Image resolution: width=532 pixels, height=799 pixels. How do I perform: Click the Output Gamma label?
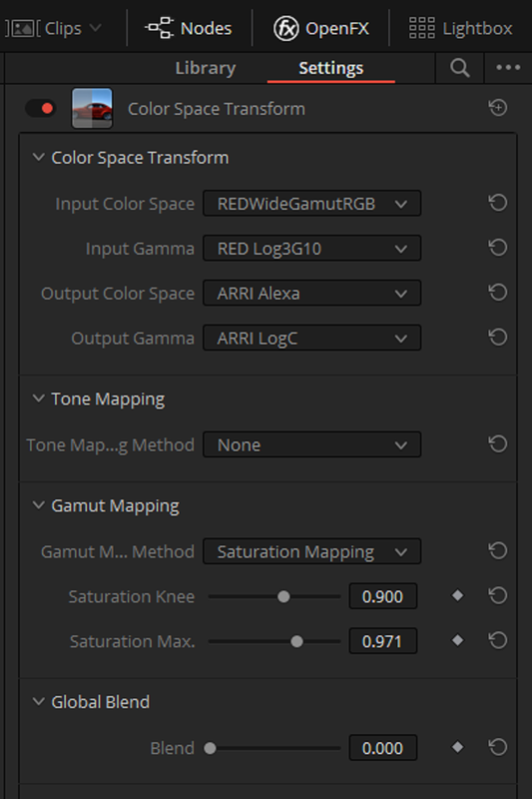[x=133, y=339]
